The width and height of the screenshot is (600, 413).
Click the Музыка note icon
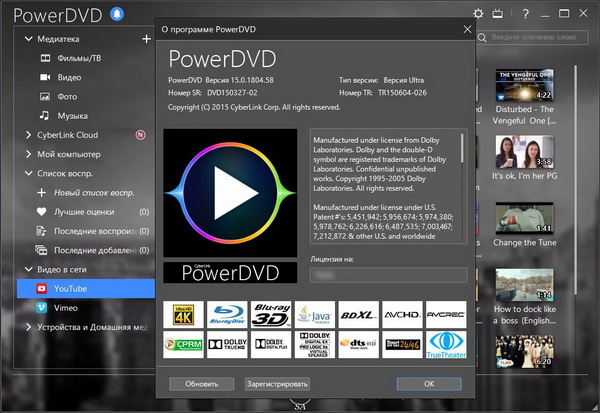(x=44, y=115)
